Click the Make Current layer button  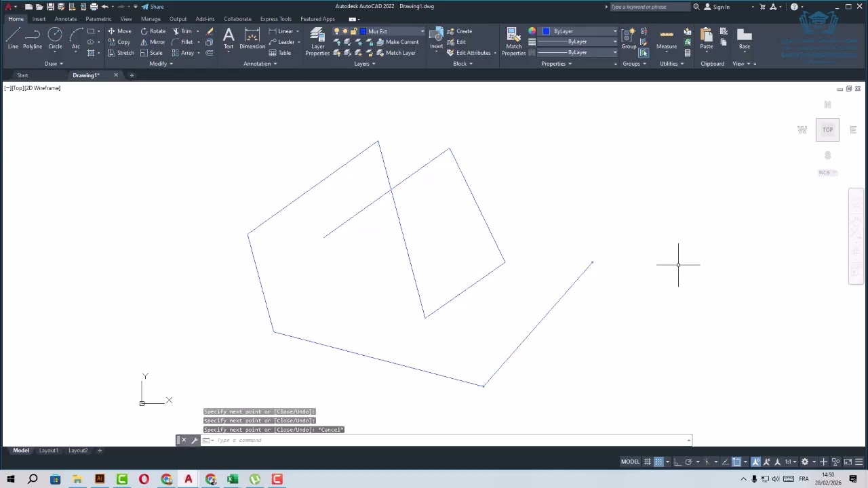[x=397, y=42]
